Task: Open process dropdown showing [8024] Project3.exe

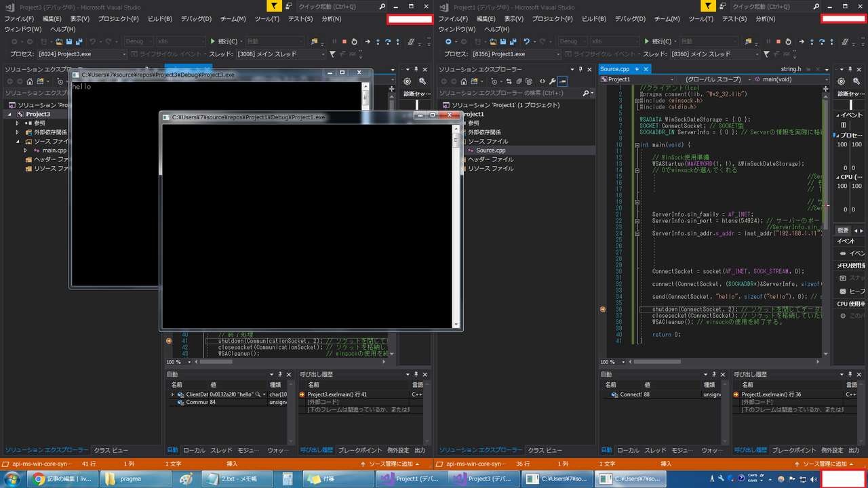Action: click(x=81, y=54)
